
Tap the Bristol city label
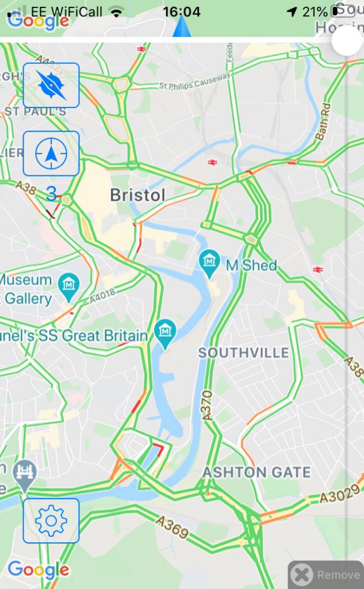pos(138,195)
